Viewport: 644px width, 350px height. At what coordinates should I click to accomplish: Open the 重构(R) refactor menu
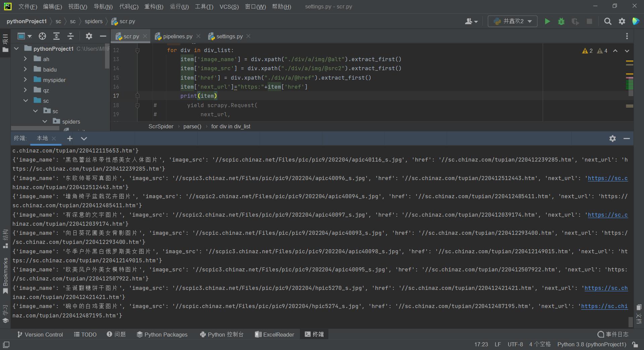pos(154,7)
